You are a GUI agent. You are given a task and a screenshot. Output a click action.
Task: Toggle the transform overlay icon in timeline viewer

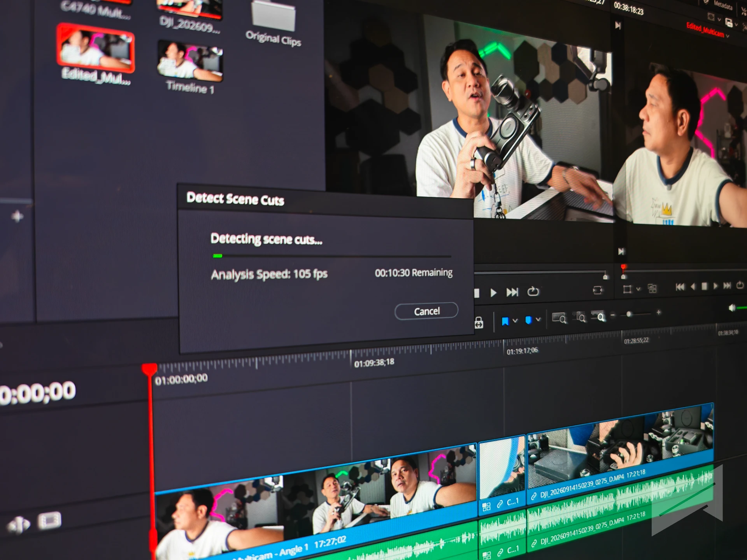tap(627, 289)
